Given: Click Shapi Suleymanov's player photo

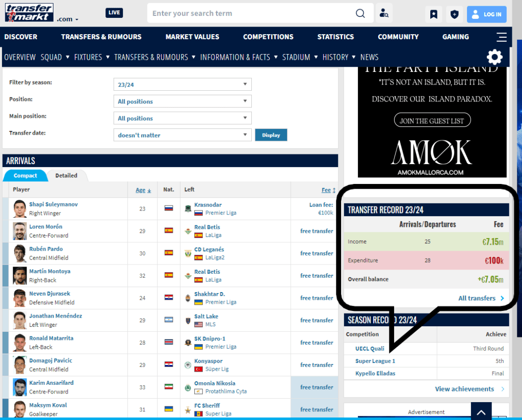Looking at the screenshot, I should 20,208.
